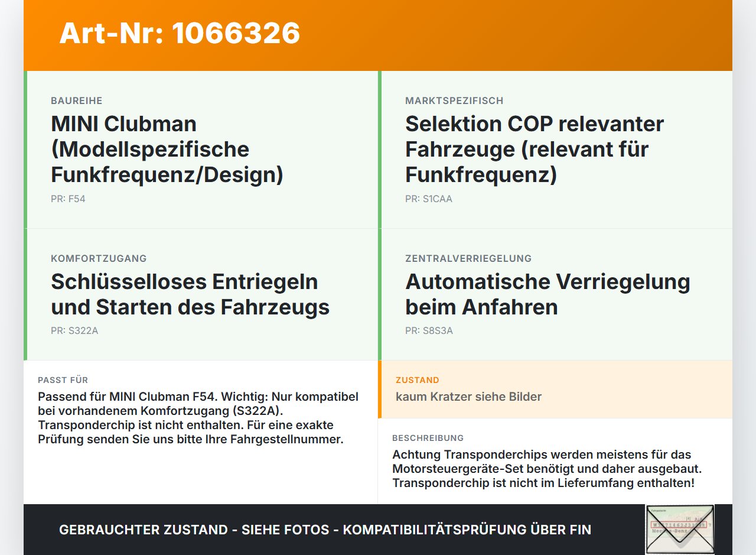
Task: Click the Beschreibung transponder chip description
Action: point(547,469)
